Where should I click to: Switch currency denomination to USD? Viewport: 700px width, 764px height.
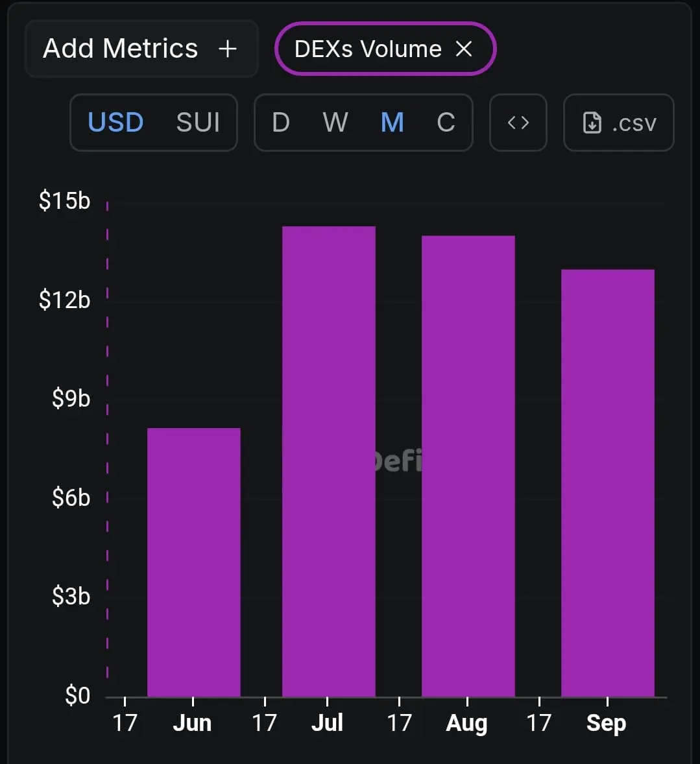115,123
